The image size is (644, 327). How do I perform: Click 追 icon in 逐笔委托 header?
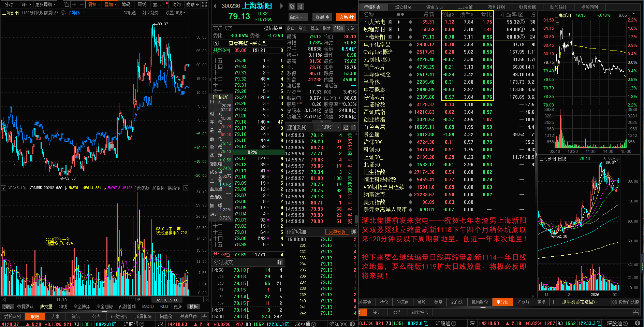346,127
